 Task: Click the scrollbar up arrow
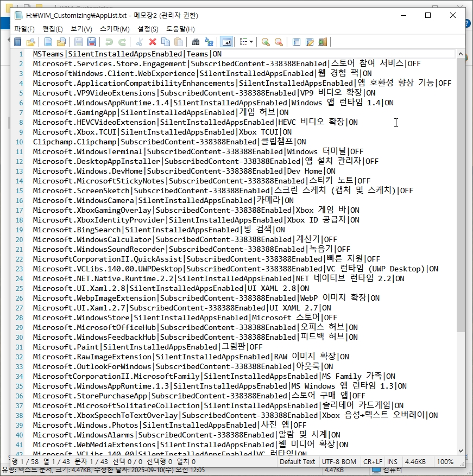click(x=461, y=54)
